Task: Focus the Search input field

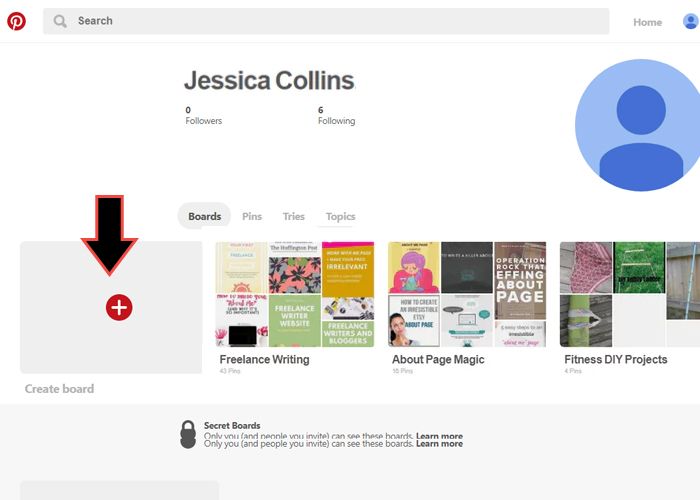Action: coord(326,21)
